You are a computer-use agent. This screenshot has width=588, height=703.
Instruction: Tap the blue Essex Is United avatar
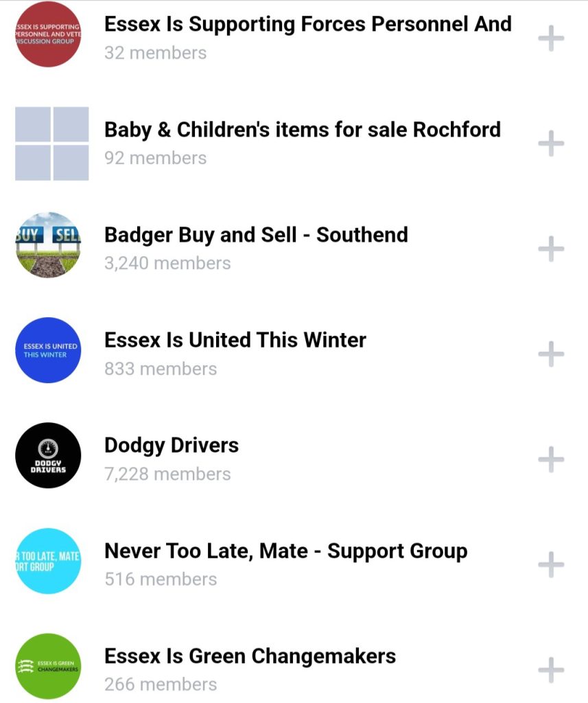(48, 350)
